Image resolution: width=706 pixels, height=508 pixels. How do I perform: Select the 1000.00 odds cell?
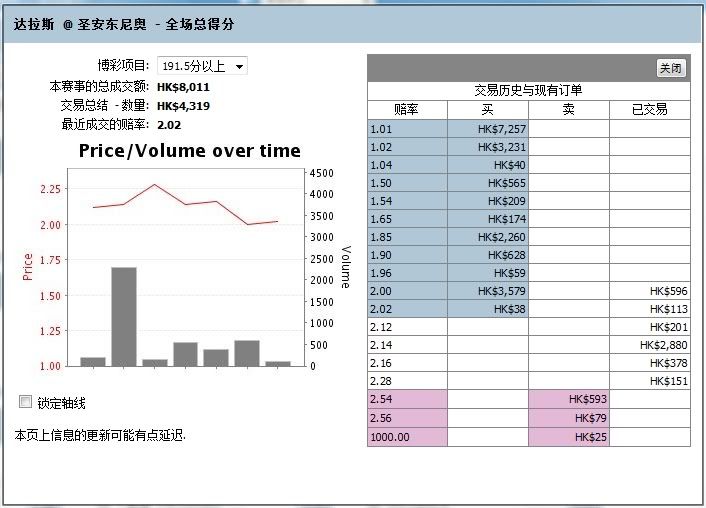pos(407,437)
